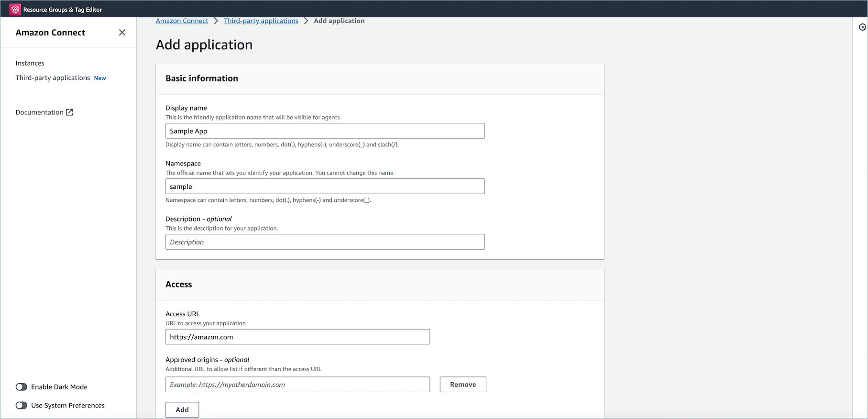Open Instances in the sidebar
The width and height of the screenshot is (868, 419).
[30, 63]
